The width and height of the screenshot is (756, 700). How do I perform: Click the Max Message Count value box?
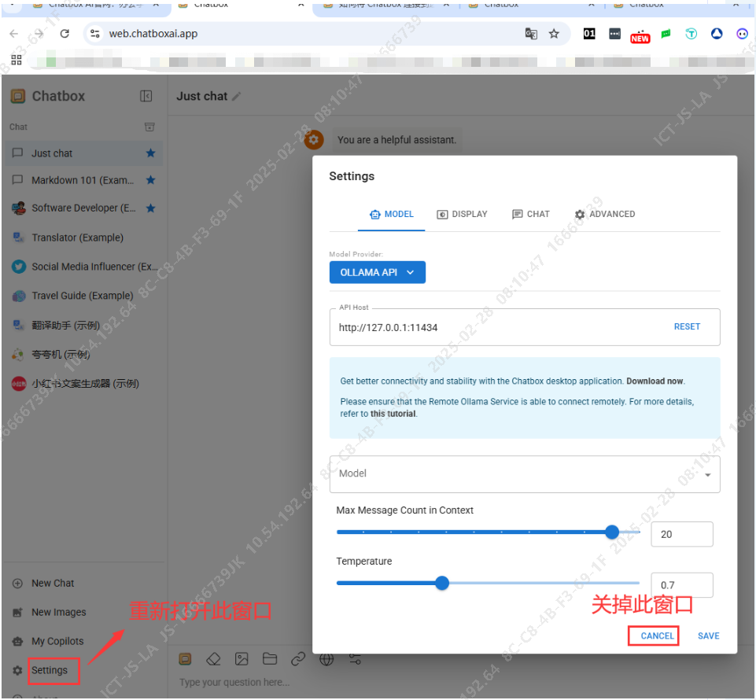click(x=682, y=534)
